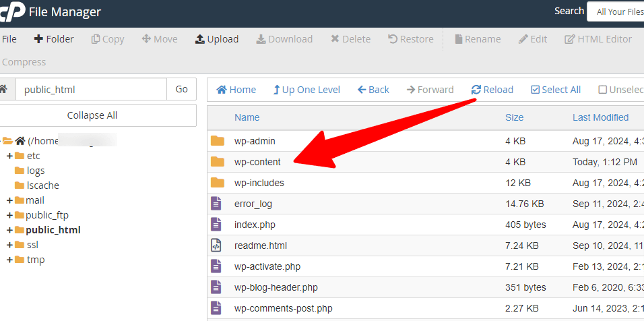
Task: Click the wp-blog-header.php file icon
Action: coord(216,287)
